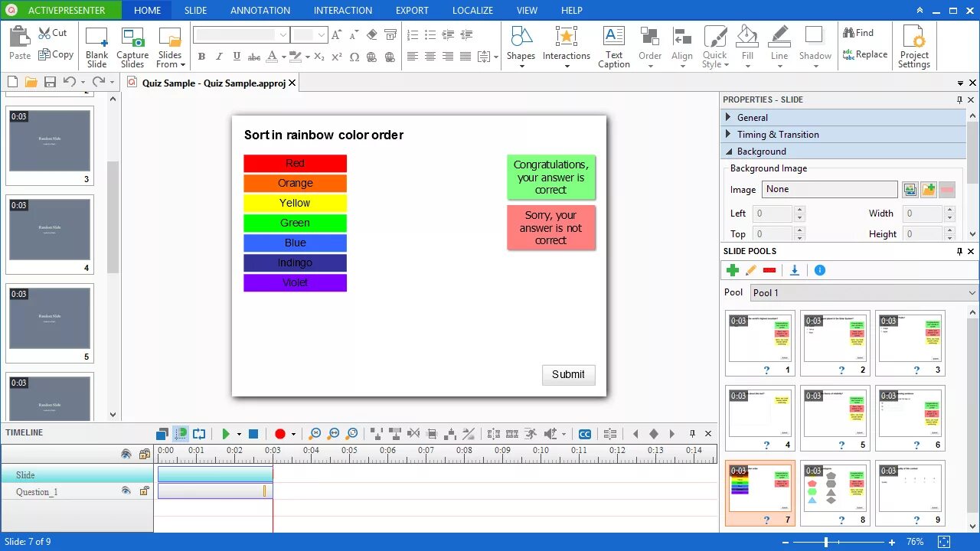This screenshot has height=551, width=980.
Task: Play the timeline preview
Action: (x=226, y=434)
